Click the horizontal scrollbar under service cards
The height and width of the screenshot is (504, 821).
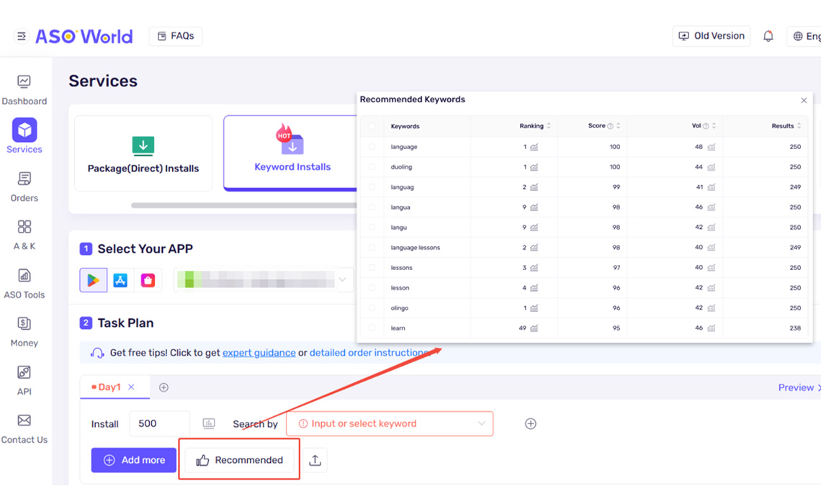pyautogui.click(x=243, y=205)
